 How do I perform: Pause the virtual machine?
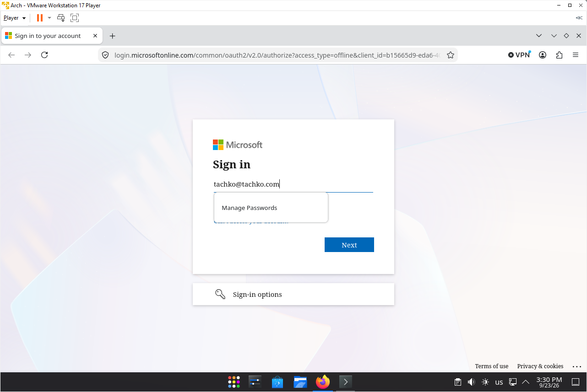[x=40, y=18]
